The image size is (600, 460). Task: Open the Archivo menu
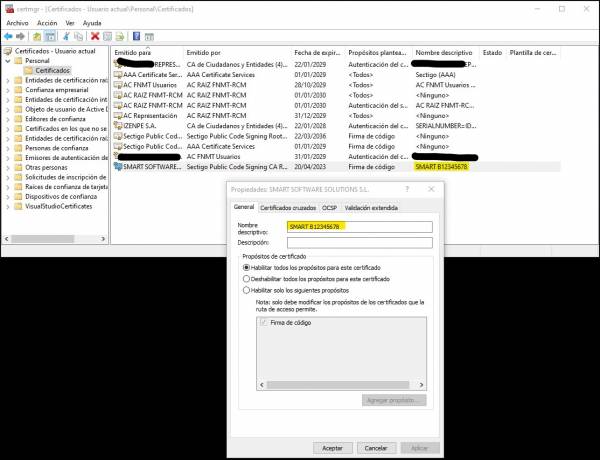pos(17,23)
